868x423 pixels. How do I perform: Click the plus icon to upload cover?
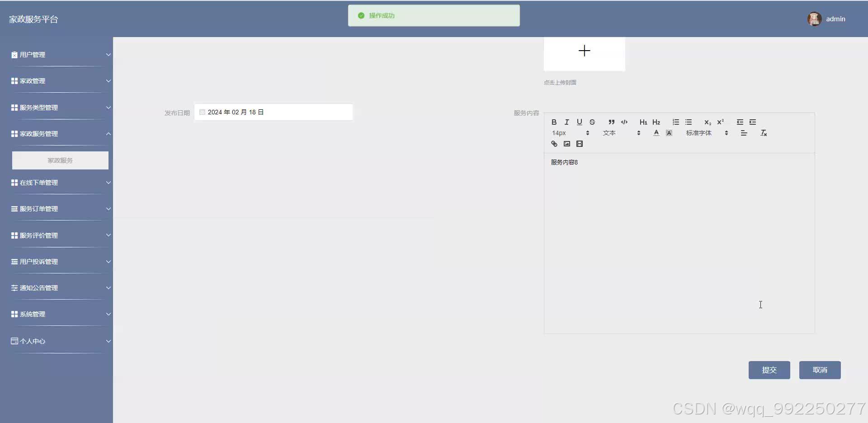(x=584, y=51)
